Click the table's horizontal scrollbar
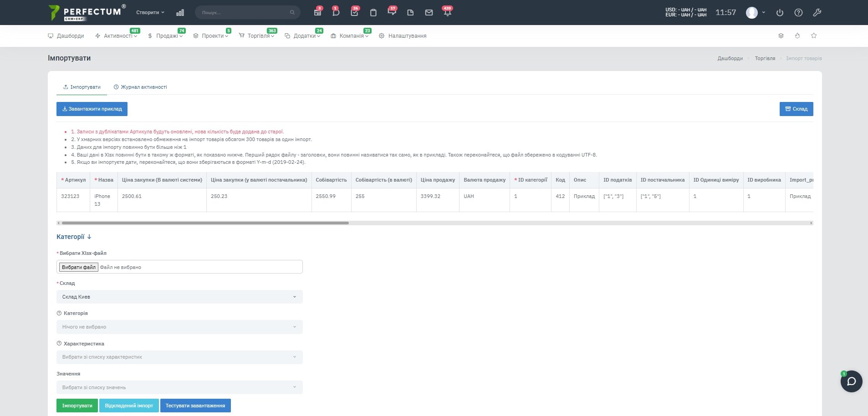 tap(205, 223)
